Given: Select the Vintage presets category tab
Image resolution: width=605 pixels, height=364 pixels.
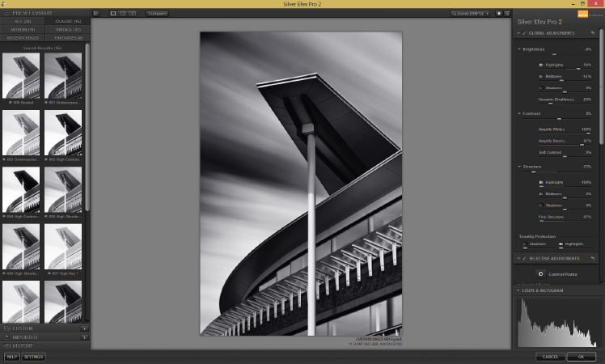Looking at the screenshot, I should point(68,30).
